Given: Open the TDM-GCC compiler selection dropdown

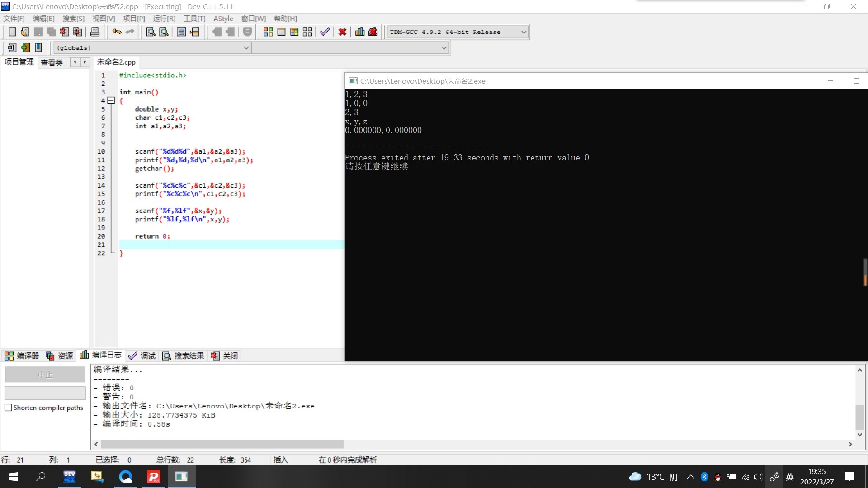Looking at the screenshot, I should (524, 32).
